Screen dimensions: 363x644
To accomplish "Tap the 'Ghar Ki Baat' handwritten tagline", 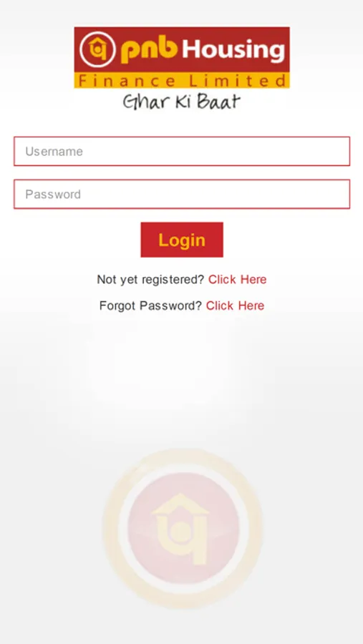I will click(x=181, y=102).
